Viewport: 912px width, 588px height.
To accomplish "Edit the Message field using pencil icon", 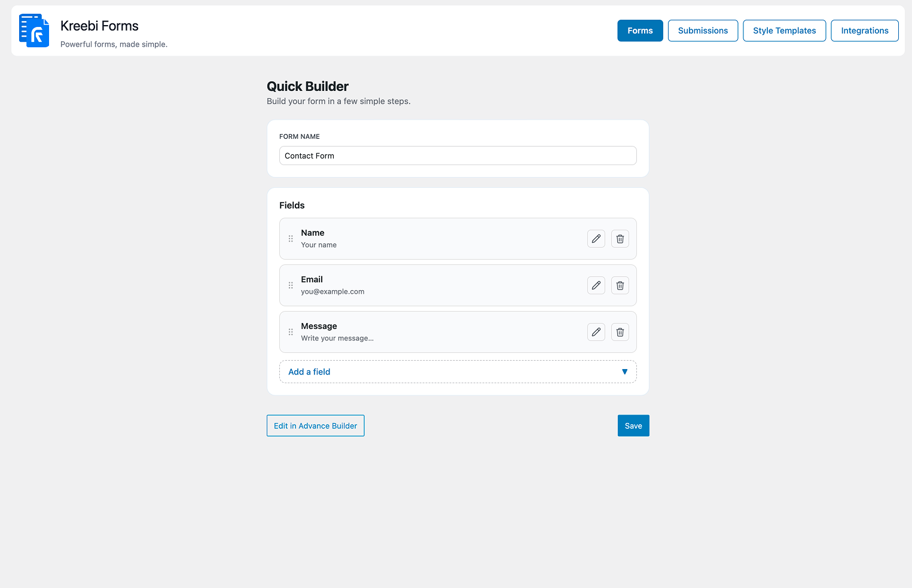I will tap(596, 331).
